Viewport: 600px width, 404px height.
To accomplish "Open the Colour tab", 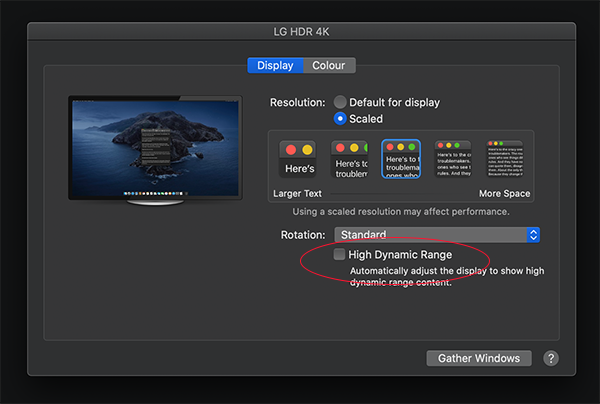I will pyautogui.click(x=329, y=65).
